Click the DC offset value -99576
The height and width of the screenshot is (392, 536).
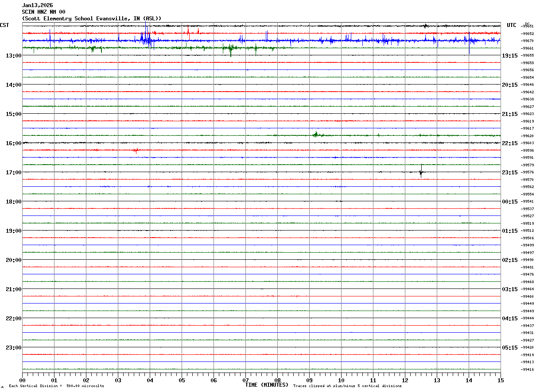click(x=528, y=172)
